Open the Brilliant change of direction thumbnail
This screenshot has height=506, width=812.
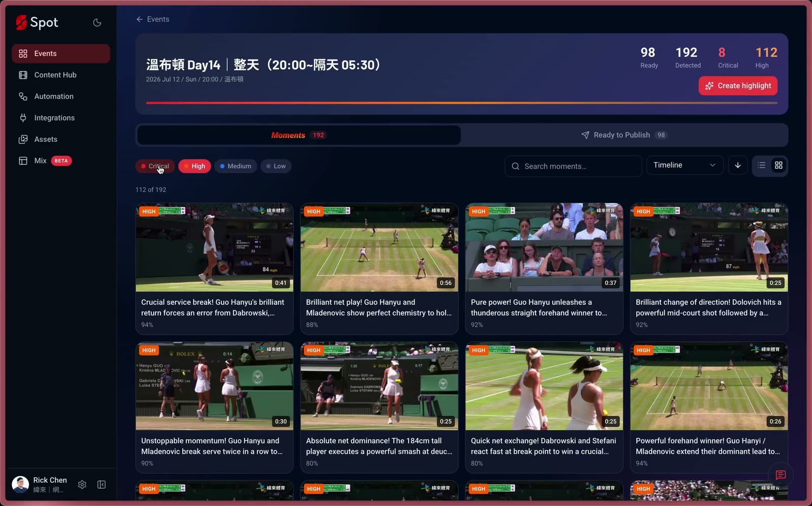point(709,247)
